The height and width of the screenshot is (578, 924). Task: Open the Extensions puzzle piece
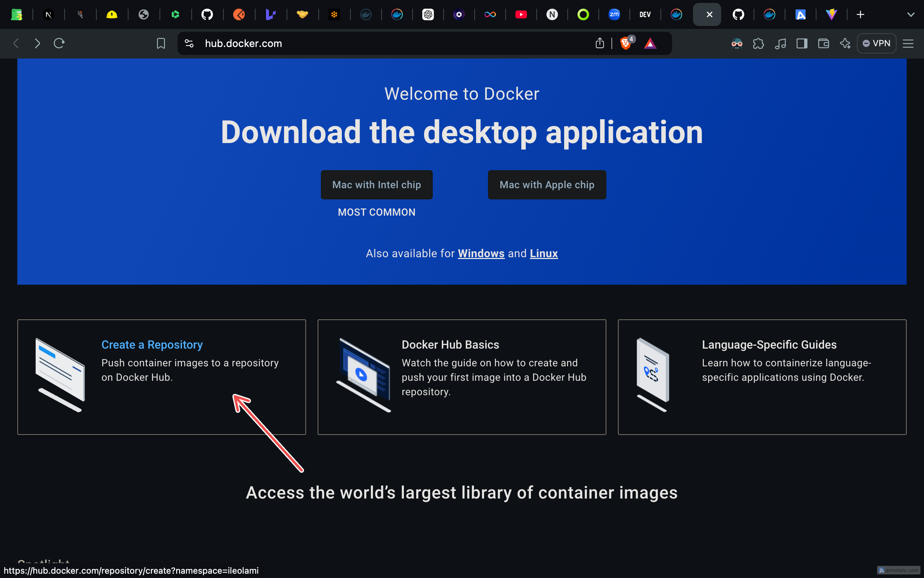758,43
